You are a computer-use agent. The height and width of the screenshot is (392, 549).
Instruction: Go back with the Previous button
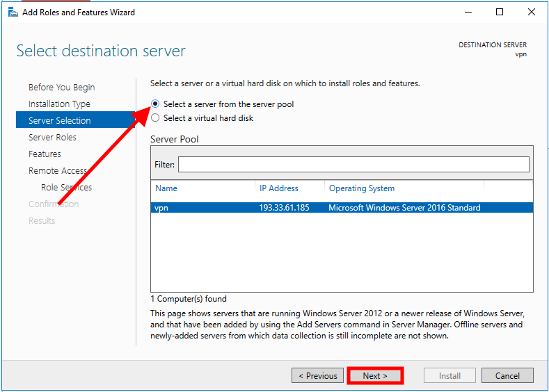[317, 375]
